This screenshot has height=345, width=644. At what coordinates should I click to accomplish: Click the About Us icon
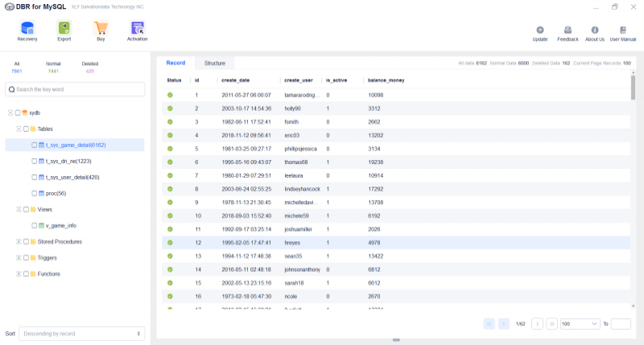point(595,31)
